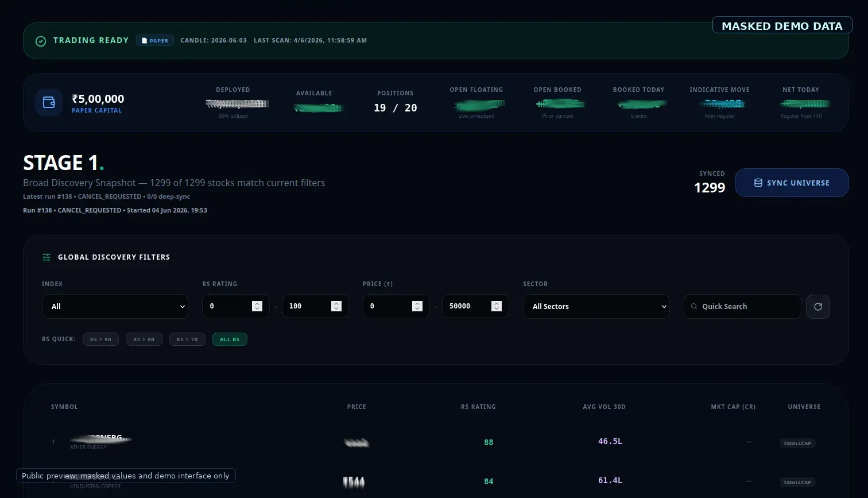Click the 19 / 20 positions count
Image resolution: width=868 pixels, height=498 pixels.
396,108
